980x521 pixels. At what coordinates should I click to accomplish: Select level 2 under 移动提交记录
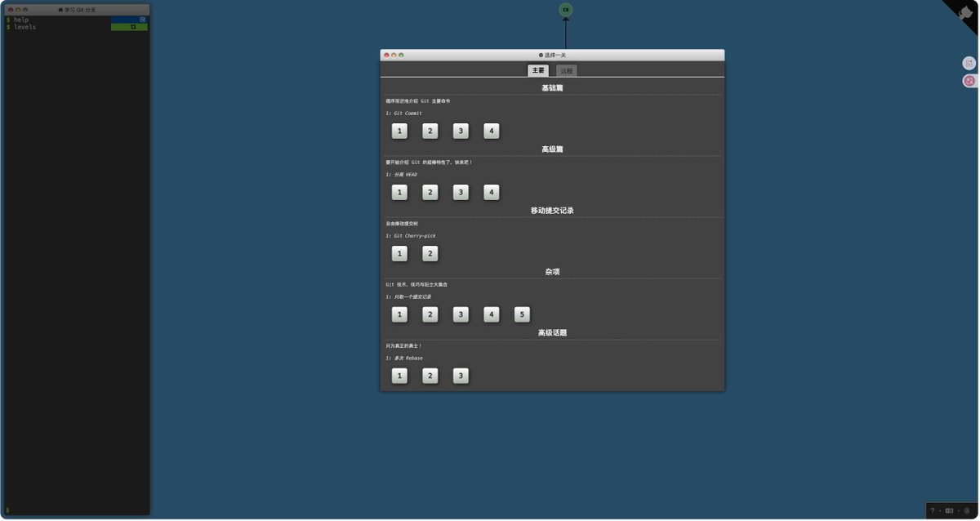tap(430, 253)
